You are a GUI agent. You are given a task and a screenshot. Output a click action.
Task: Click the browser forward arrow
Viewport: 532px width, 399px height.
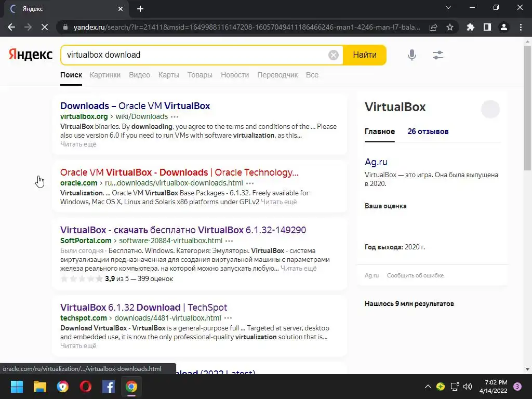tap(28, 27)
